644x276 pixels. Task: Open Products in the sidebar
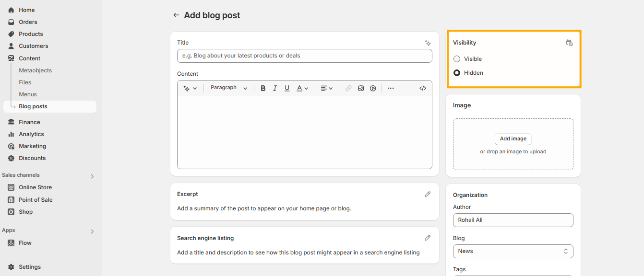pos(31,34)
